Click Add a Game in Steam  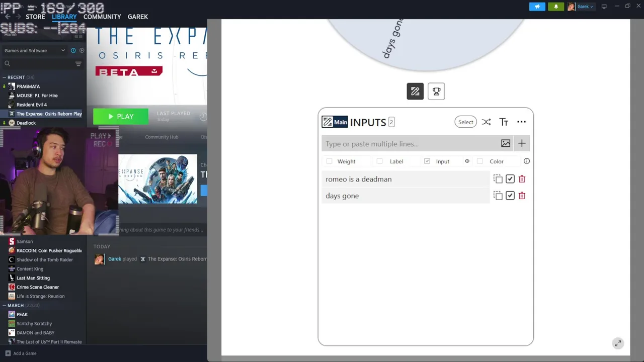pyautogui.click(x=25, y=353)
